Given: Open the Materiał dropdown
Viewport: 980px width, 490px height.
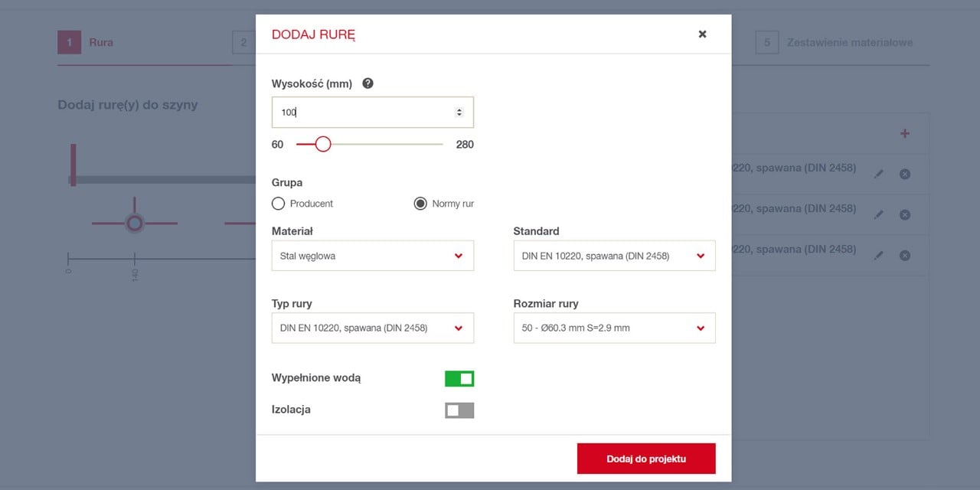Looking at the screenshot, I should tap(372, 255).
